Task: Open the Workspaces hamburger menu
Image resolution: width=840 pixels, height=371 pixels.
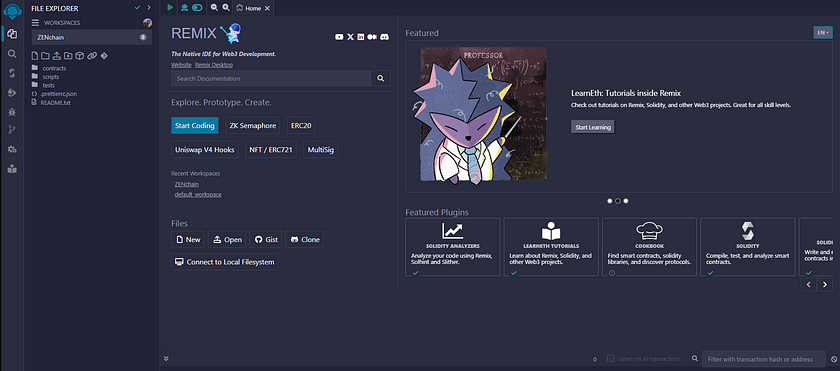Action: pyautogui.click(x=35, y=22)
